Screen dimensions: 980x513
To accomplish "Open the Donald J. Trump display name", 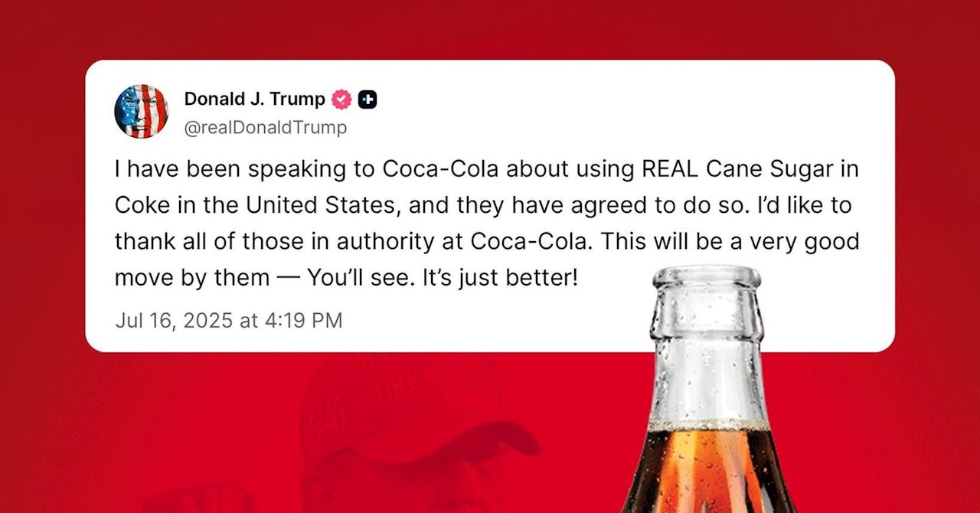I will [x=254, y=100].
